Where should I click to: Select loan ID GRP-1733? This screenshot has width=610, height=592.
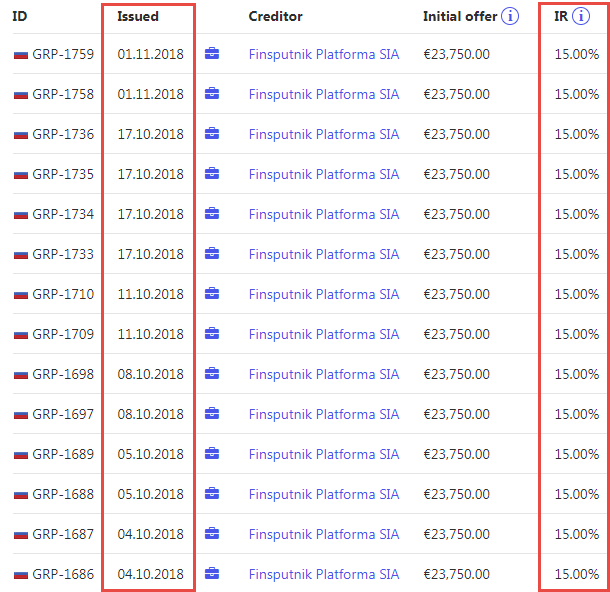(63, 254)
